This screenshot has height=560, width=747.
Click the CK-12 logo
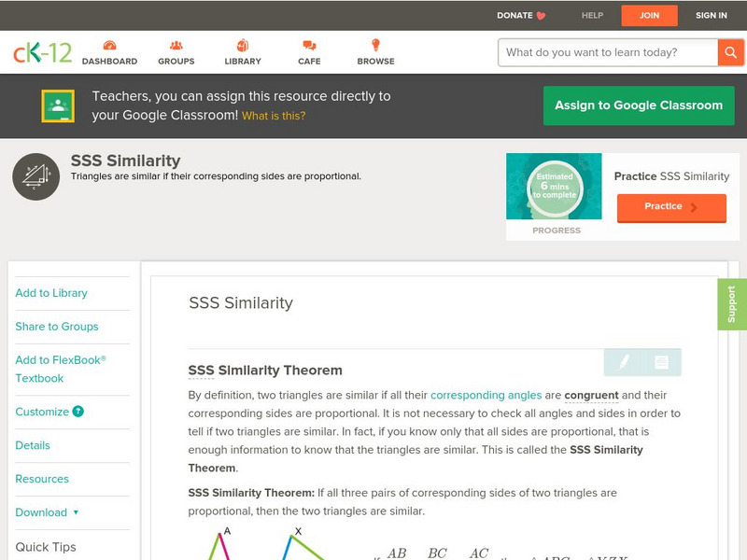42,52
